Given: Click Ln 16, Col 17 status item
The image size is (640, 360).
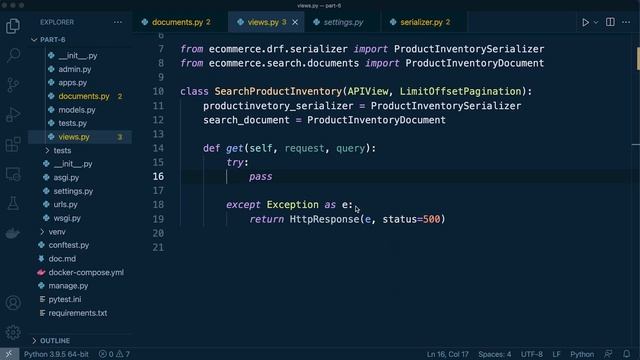Looking at the screenshot, I should pos(447,354).
